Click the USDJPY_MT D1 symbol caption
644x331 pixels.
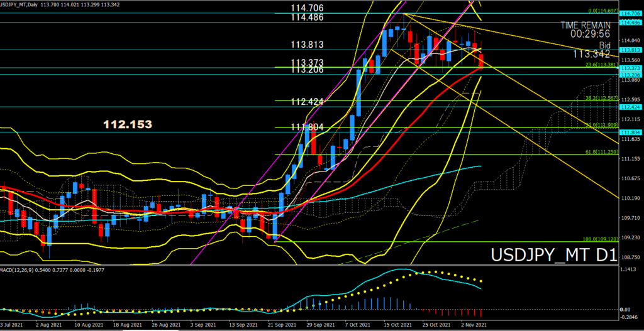tap(553, 254)
